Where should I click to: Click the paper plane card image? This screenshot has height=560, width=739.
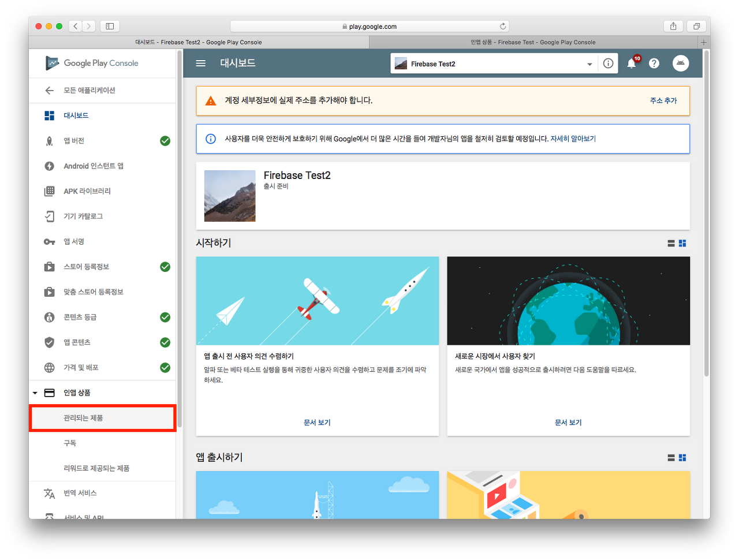click(x=317, y=301)
